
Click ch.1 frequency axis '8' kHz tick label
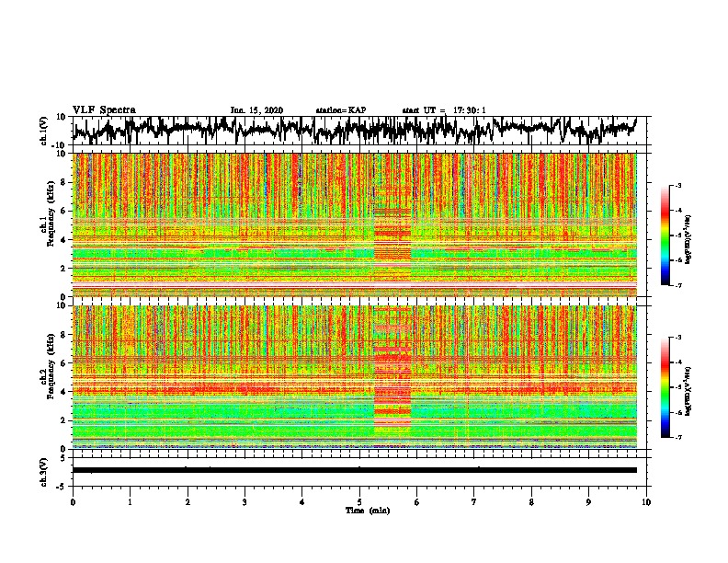pos(63,182)
